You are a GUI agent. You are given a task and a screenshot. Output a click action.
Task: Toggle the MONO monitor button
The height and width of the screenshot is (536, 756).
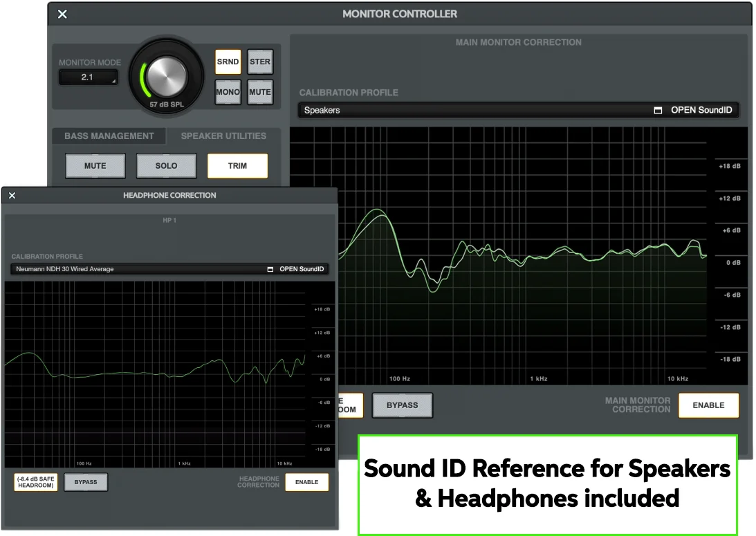tap(228, 92)
